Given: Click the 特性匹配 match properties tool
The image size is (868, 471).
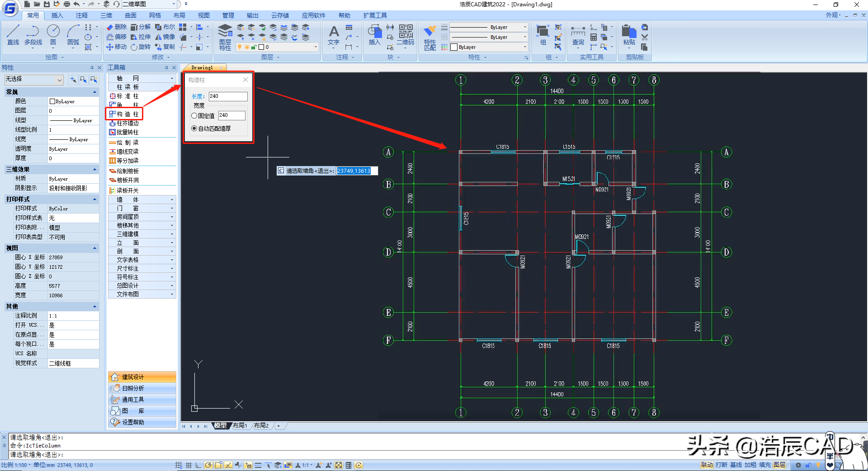Looking at the screenshot, I should pyautogui.click(x=430, y=38).
